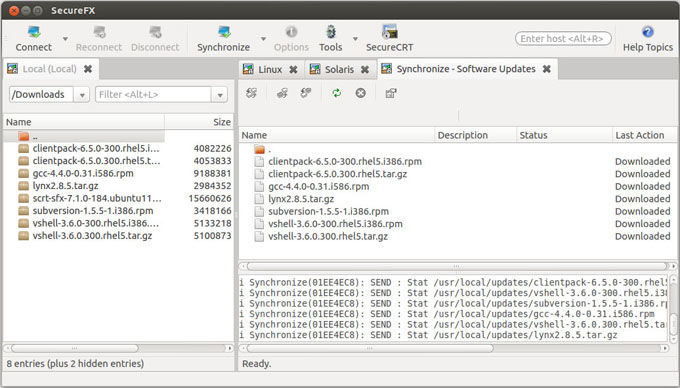Close the Local (Local) tab
The image size is (680, 388).
[x=88, y=69]
